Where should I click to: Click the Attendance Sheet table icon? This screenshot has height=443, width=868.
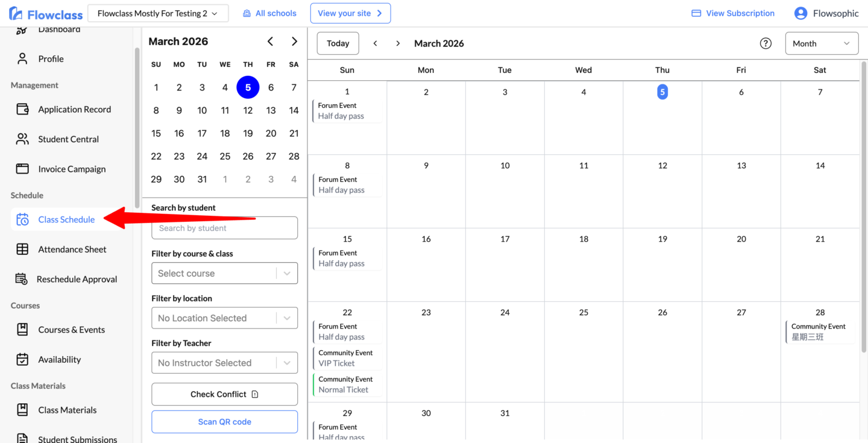[22, 250]
